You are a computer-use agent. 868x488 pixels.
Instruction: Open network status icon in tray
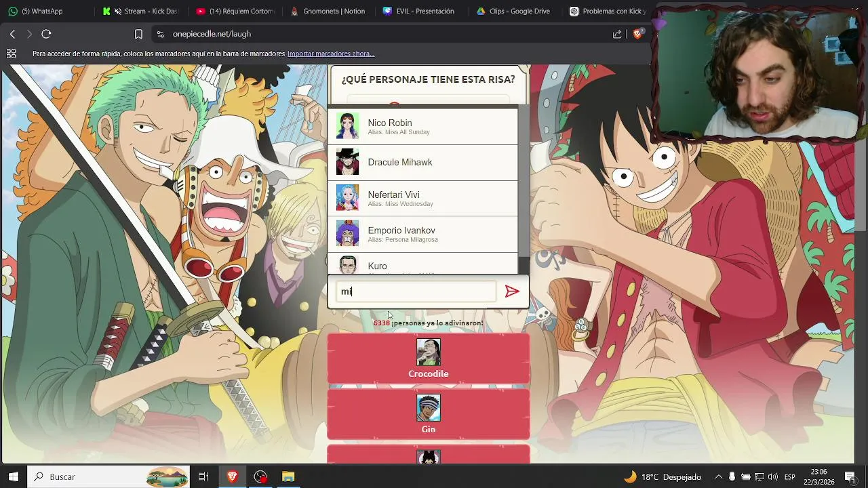pyautogui.click(x=759, y=476)
